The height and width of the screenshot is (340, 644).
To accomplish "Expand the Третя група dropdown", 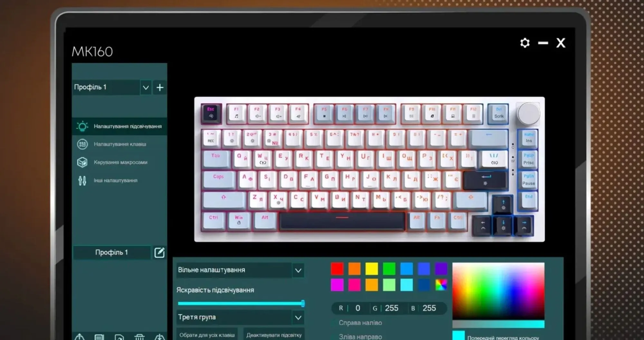I will [x=298, y=317].
